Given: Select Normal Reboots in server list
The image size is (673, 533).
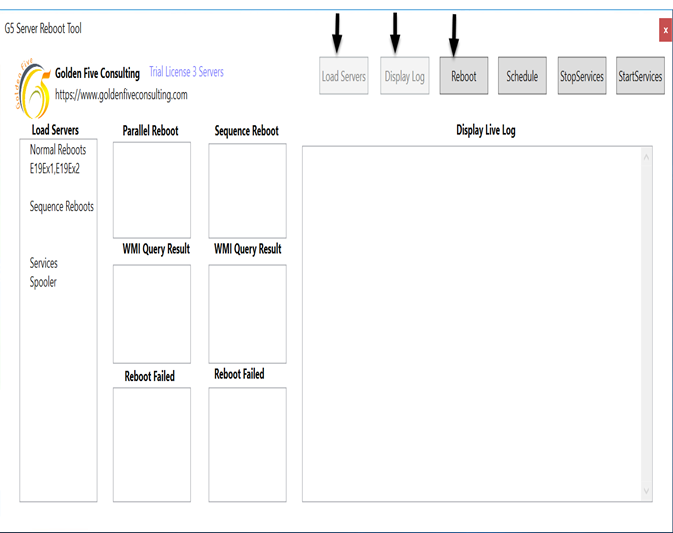Looking at the screenshot, I should tap(58, 150).
